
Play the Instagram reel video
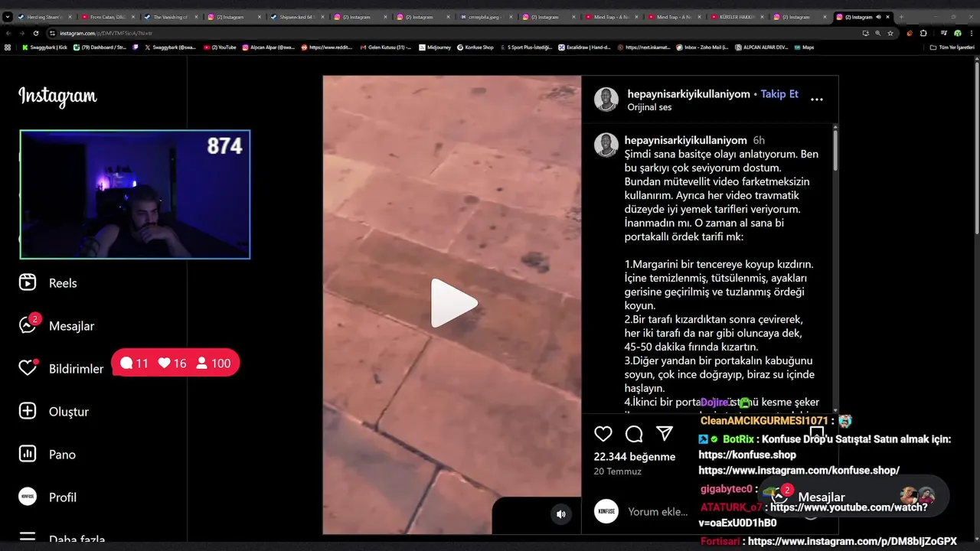(x=453, y=303)
